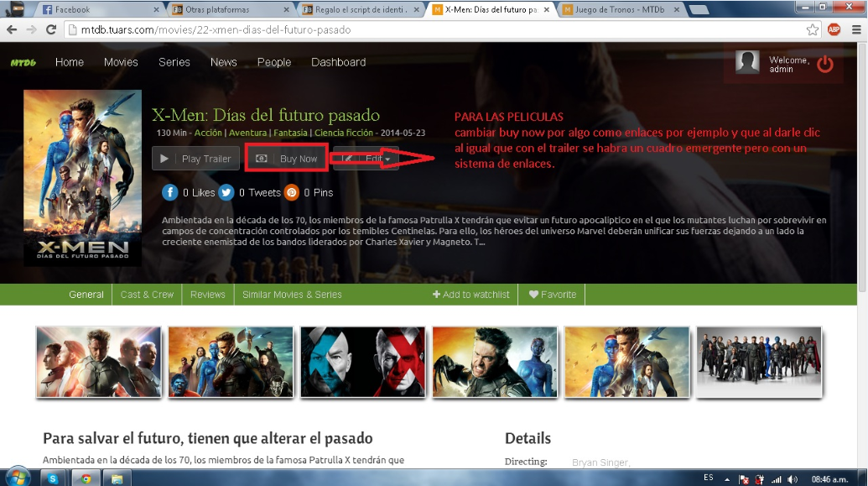Open the fifth gallery image with the movie-poster art
Viewport: 868px width, 486px height.
pos(627,362)
